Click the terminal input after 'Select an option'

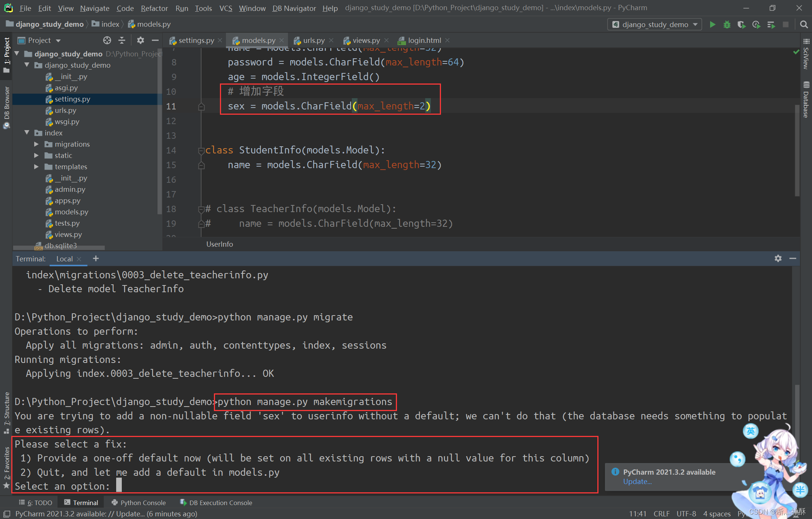(x=119, y=486)
